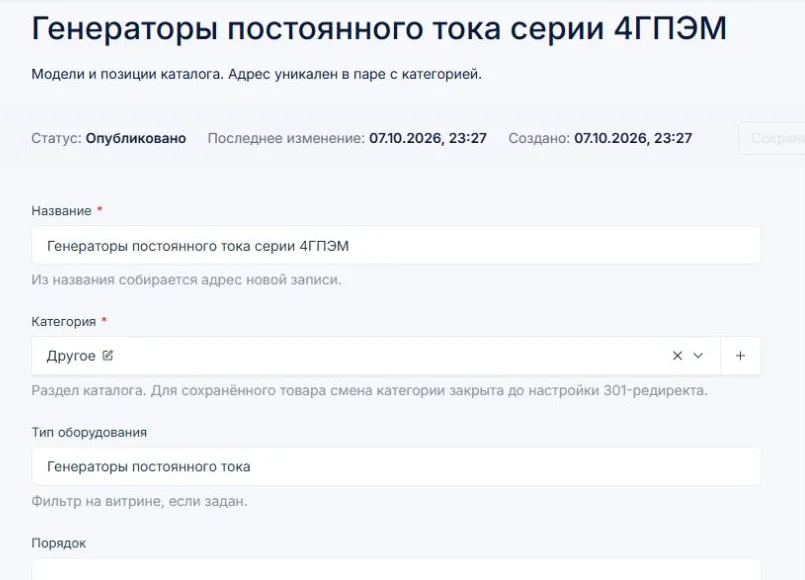
Task: Focus the Название input field
Action: 396,245
